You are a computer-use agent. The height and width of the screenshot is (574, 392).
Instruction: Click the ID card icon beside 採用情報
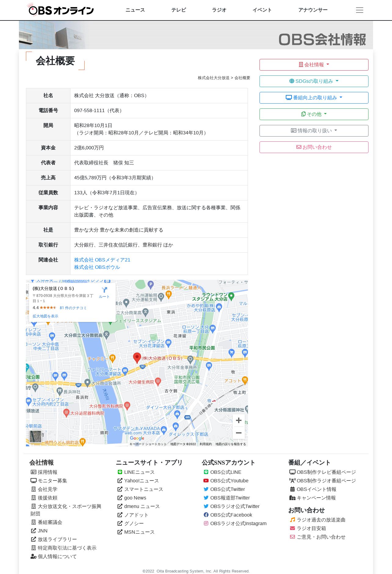(x=34, y=472)
